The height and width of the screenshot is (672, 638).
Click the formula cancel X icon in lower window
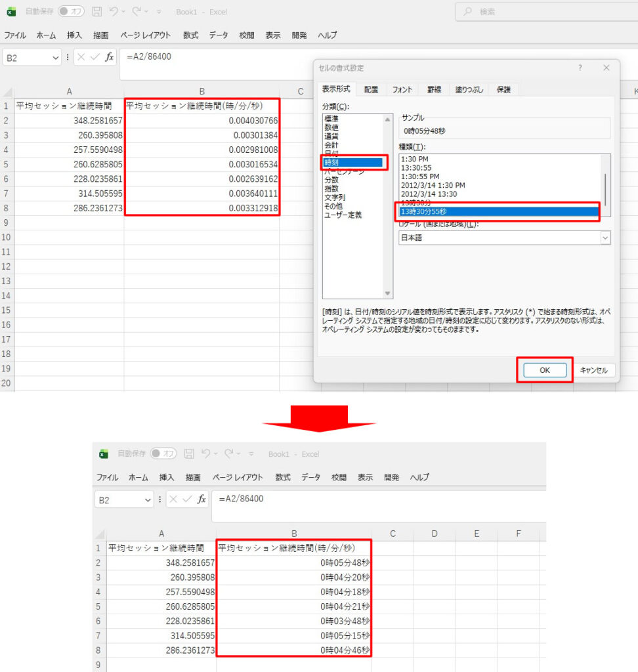coord(174,499)
